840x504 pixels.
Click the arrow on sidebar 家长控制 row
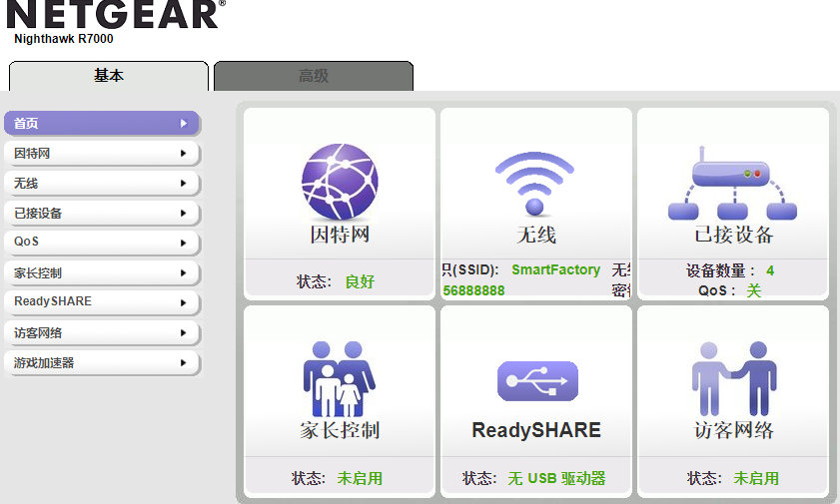[x=184, y=272]
